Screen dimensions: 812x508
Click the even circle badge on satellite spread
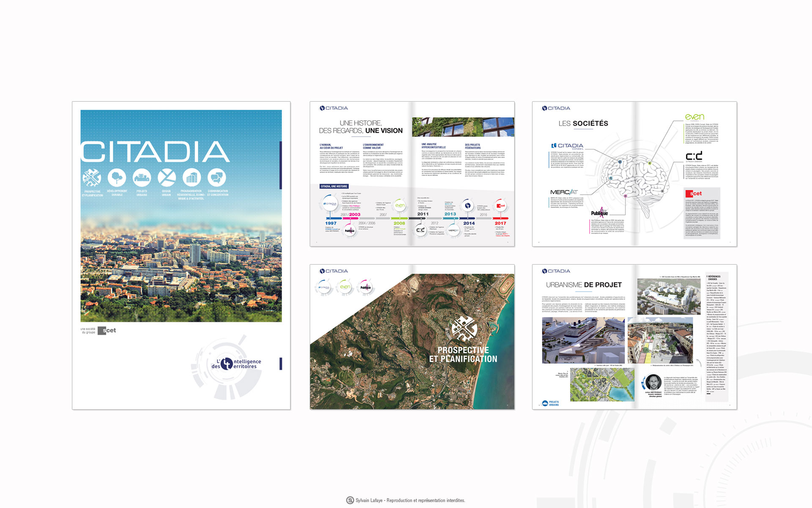click(x=345, y=287)
